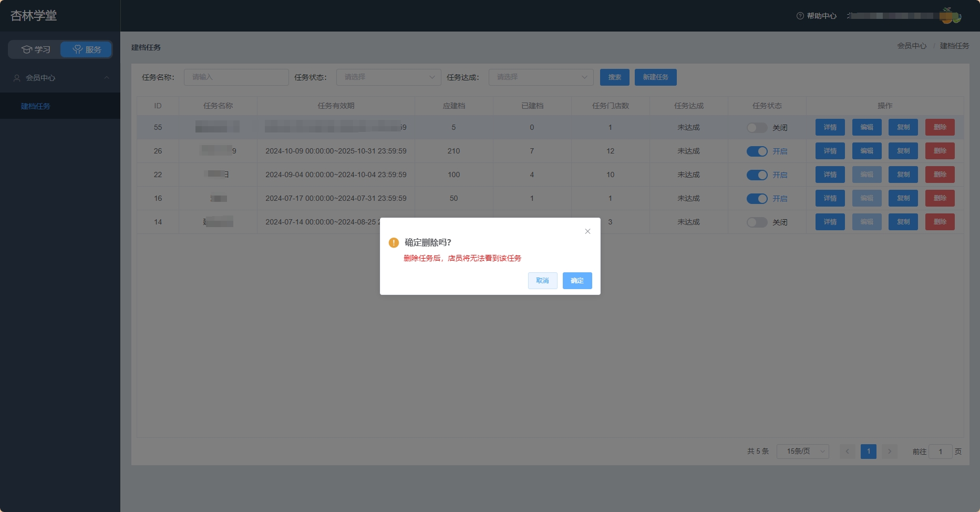Confirm deletion with the 确定 button
The image size is (980, 512).
pyautogui.click(x=577, y=281)
